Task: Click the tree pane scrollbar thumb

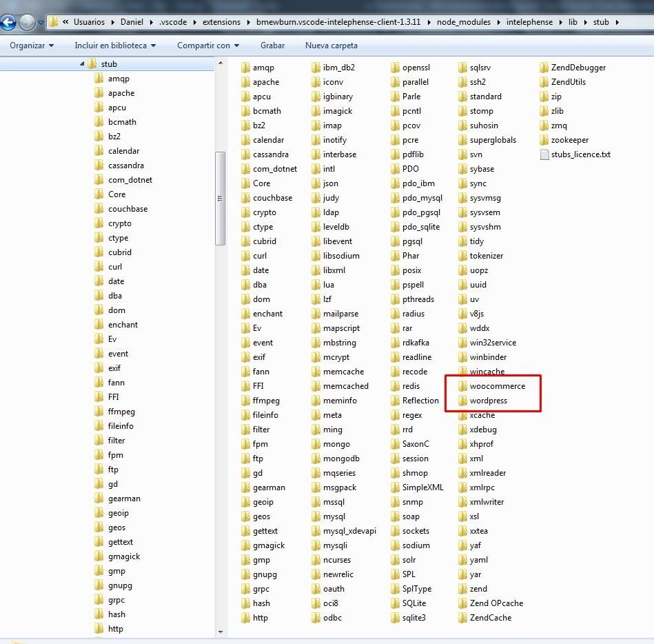Action: [221, 199]
